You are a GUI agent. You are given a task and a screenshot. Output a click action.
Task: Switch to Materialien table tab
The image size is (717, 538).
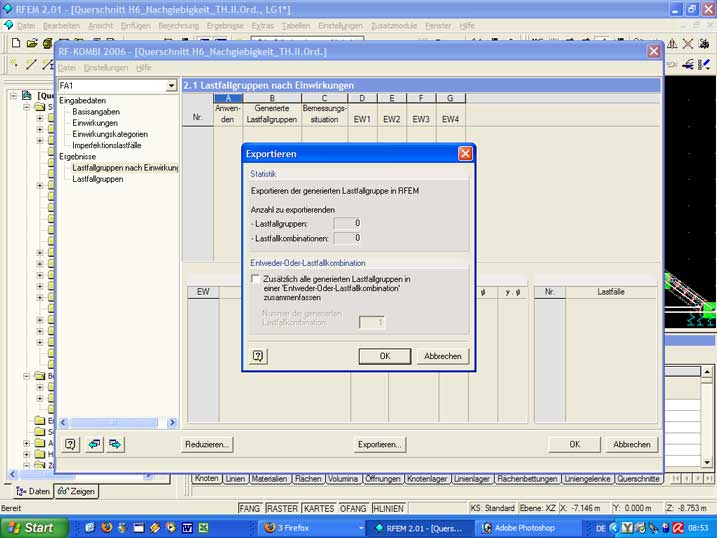click(x=269, y=479)
